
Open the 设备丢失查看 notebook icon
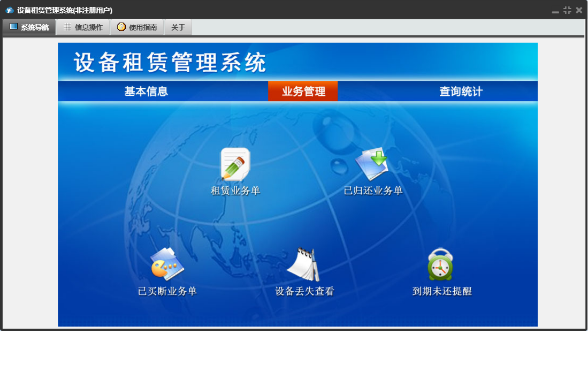[x=303, y=265]
